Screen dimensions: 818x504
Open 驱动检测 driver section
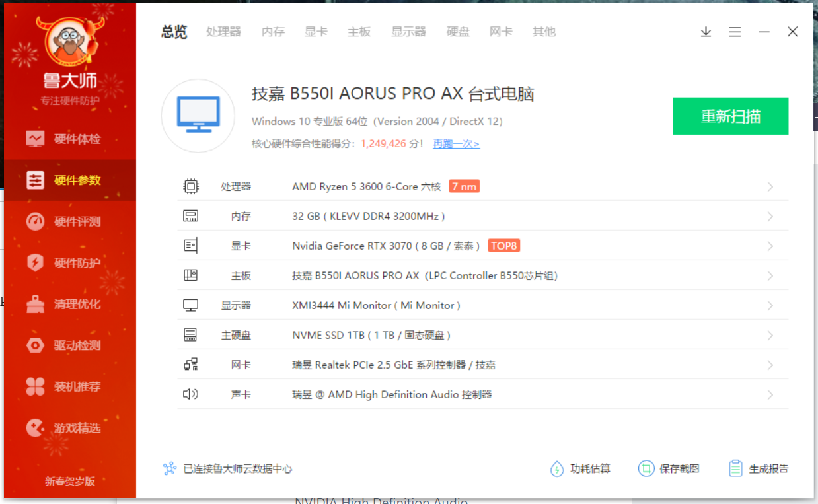point(69,345)
